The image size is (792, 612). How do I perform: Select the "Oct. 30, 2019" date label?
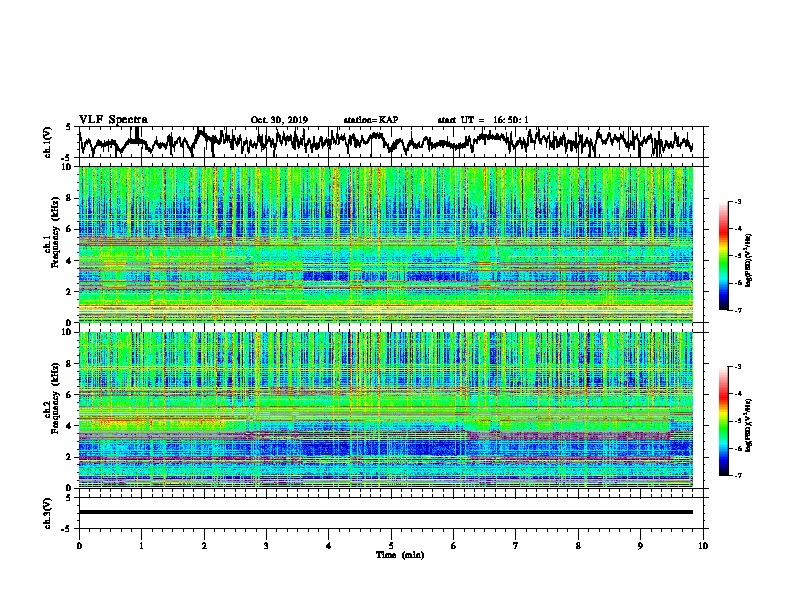(x=279, y=120)
